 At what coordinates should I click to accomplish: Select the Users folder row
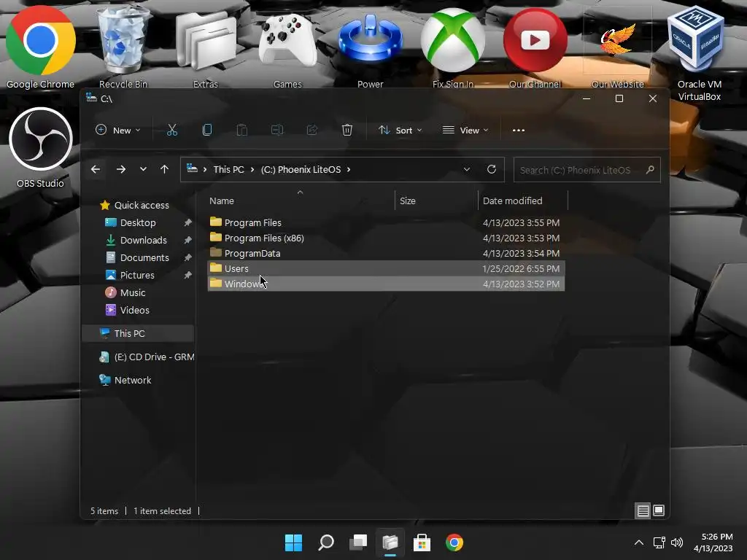[386, 268]
